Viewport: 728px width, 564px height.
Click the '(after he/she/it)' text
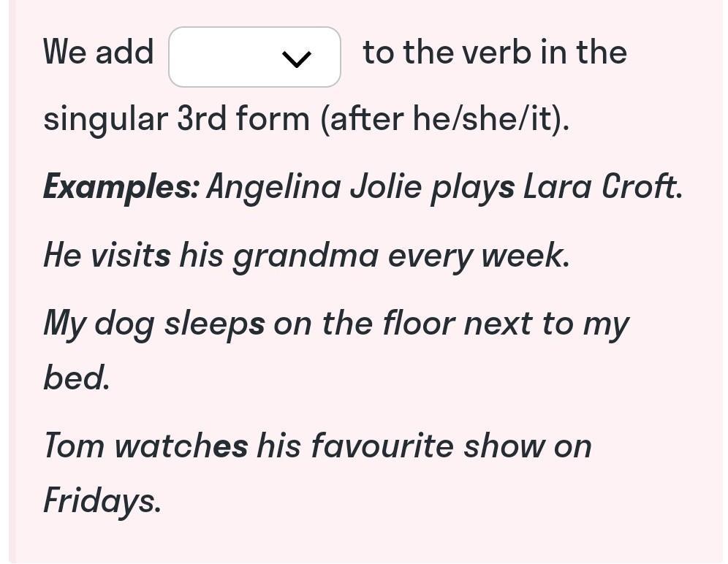click(444, 119)
